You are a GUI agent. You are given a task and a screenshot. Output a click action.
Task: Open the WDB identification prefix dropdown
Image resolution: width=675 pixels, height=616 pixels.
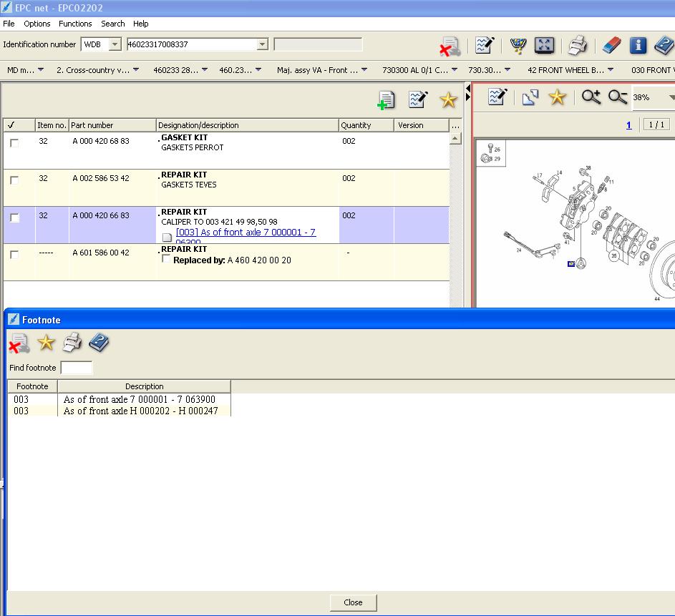tap(115, 44)
